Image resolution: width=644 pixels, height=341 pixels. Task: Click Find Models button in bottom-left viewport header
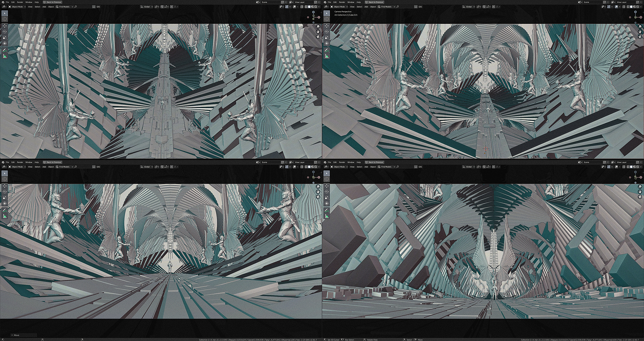(64, 167)
